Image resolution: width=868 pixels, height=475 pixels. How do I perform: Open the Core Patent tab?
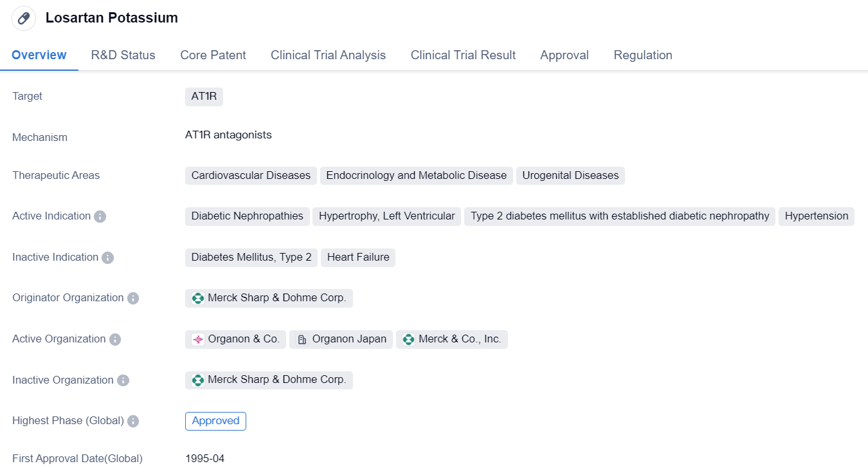tap(213, 55)
